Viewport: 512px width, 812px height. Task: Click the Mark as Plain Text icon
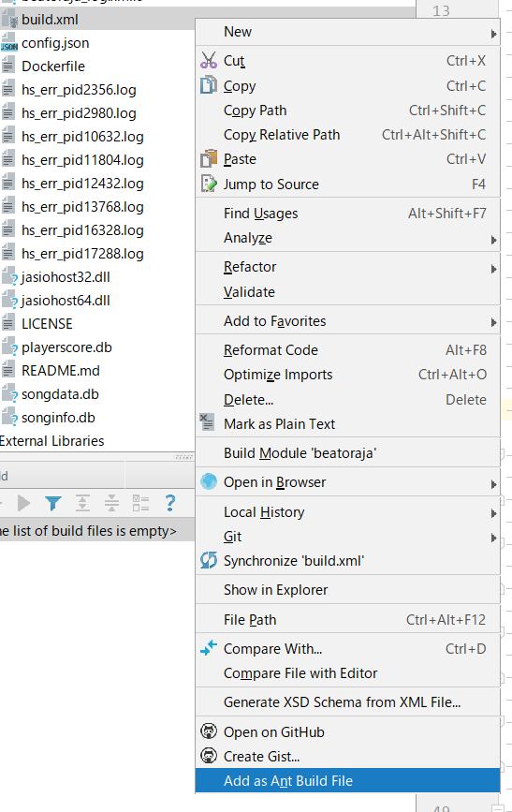point(207,422)
